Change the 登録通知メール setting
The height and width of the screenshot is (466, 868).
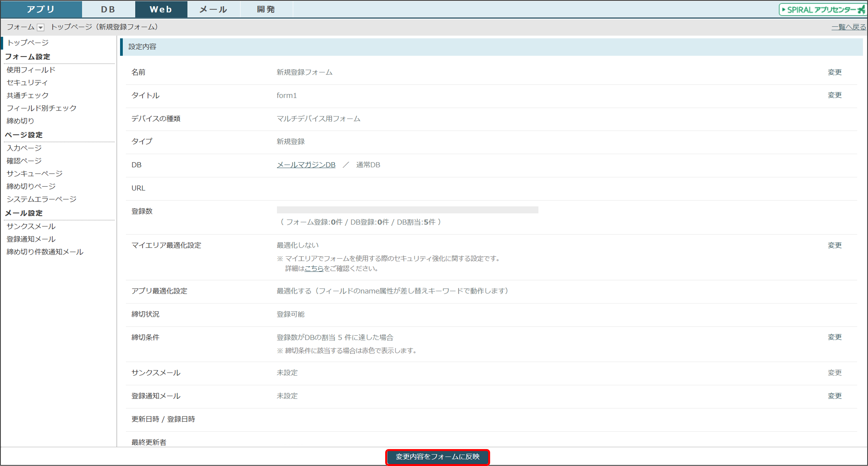pyautogui.click(x=835, y=396)
